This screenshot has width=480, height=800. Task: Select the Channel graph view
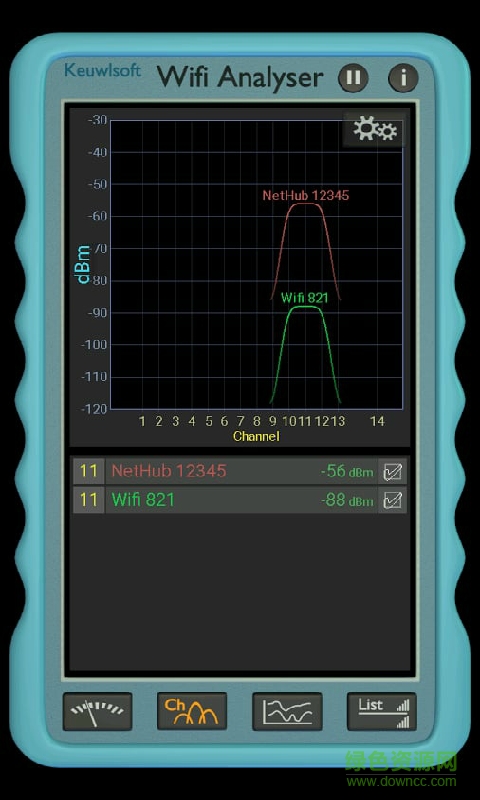pyautogui.click(x=192, y=711)
